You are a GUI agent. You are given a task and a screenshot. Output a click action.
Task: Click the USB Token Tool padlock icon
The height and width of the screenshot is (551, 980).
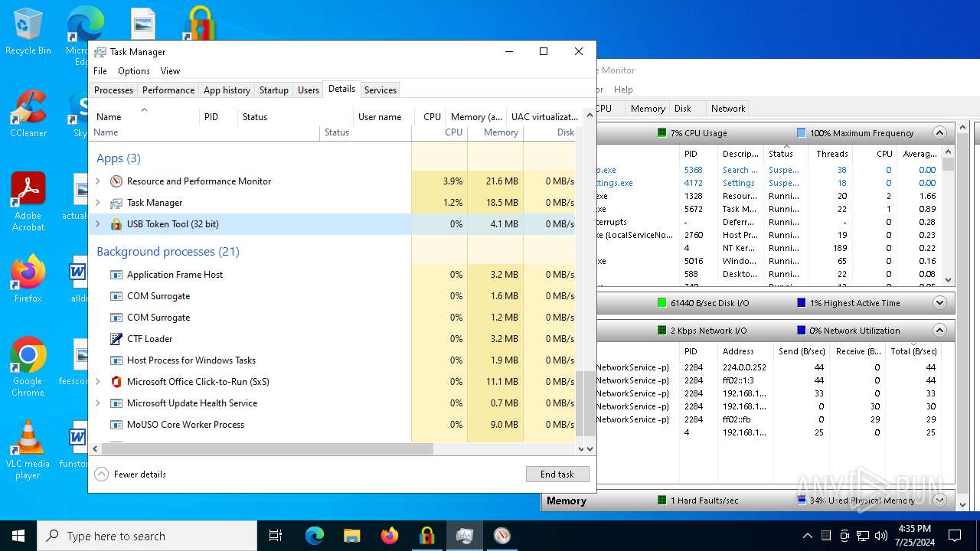[x=116, y=224]
